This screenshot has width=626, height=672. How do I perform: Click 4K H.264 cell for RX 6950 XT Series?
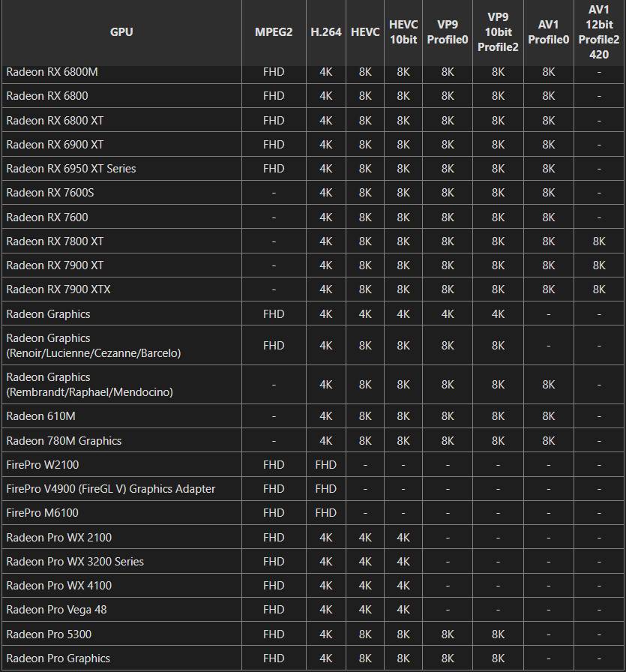[x=325, y=169]
